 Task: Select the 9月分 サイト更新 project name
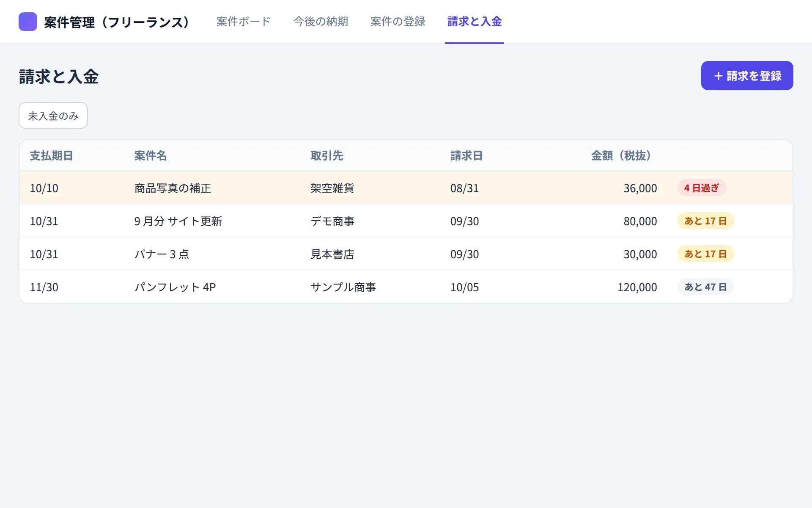(x=178, y=221)
